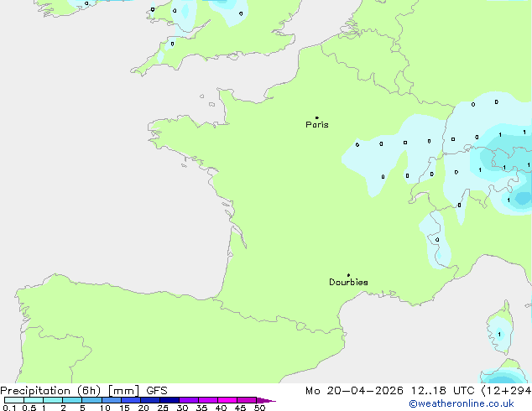Click the Precipitation (6h) [mm] GFS title
The height and width of the screenshot is (411, 532).
pos(84,391)
